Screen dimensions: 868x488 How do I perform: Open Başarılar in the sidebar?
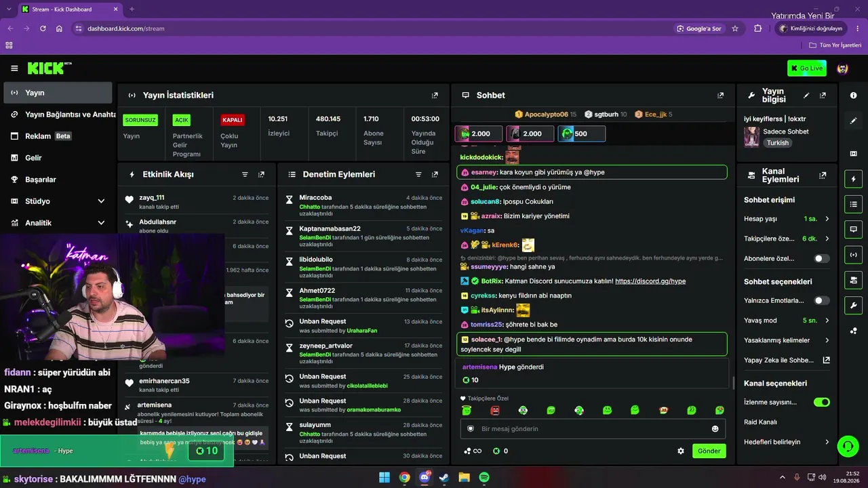tap(58, 180)
